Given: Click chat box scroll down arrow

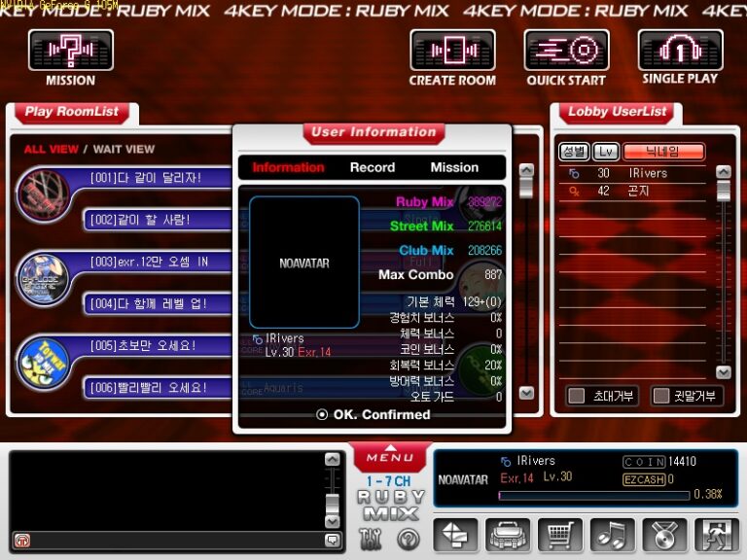Looking at the screenshot, I should click(332, 521).
